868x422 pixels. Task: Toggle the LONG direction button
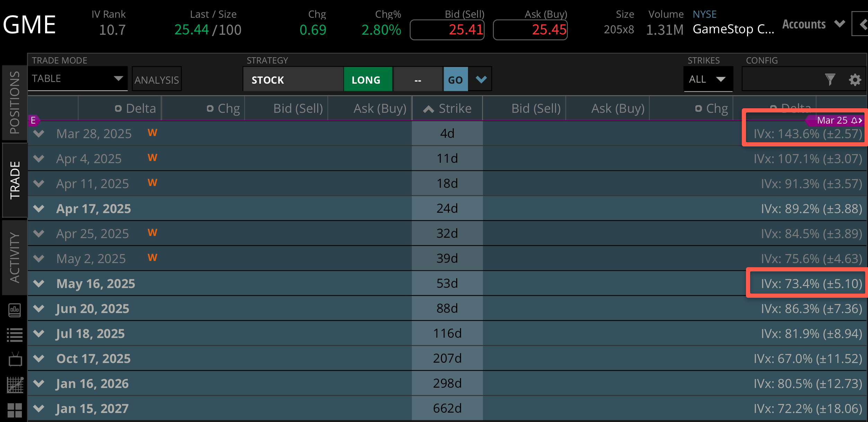pyautogui.click(x=367, y=79)
